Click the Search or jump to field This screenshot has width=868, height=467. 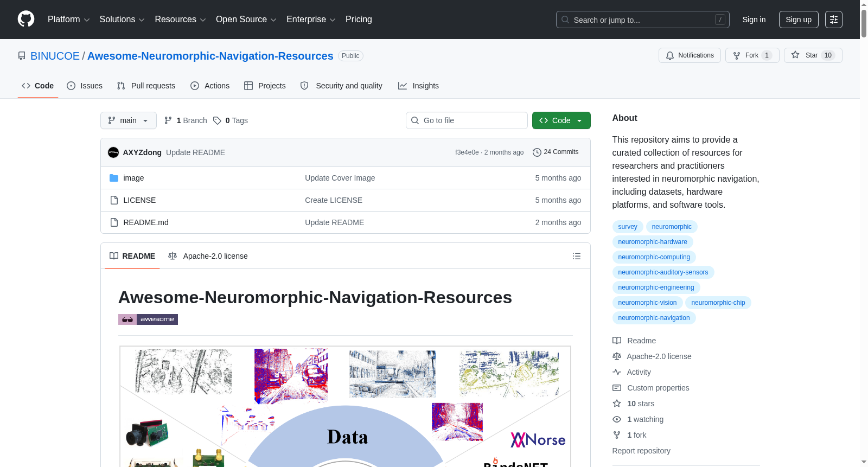click(643, 20)
